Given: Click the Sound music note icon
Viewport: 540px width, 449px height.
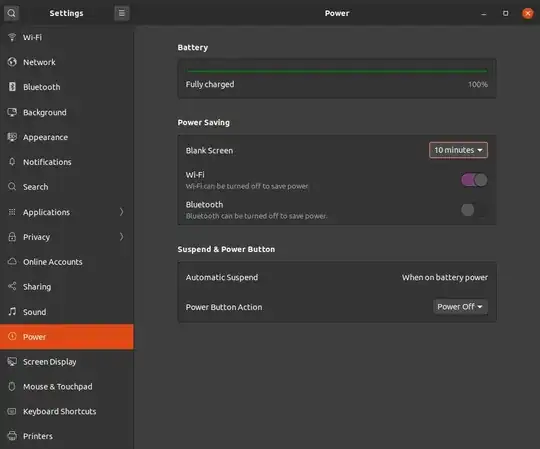Looking at the screenshot, I should pos(12,312).
